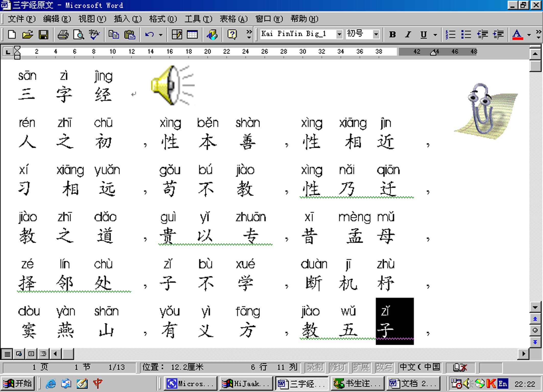Paste from the clipboard
This screenshot has height=392, width=543.
[130, 35]
